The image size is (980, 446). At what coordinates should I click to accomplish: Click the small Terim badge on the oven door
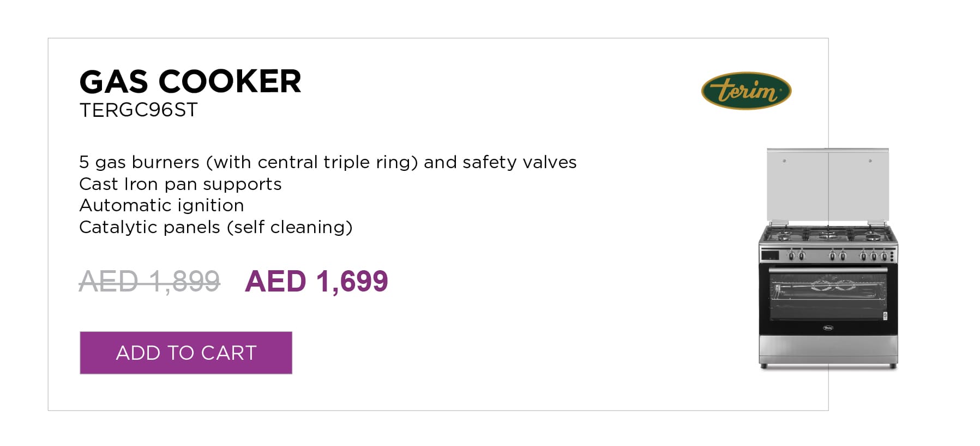pyautogui.click(x=828, y=328)
